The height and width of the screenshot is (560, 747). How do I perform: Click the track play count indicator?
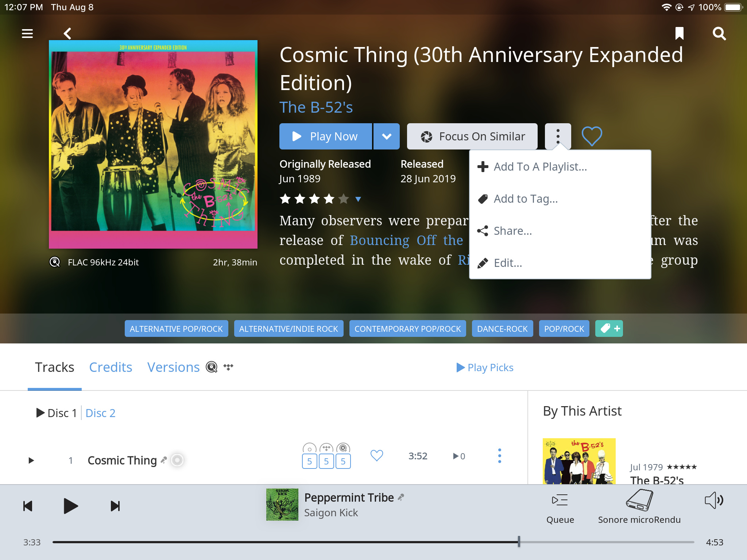pyautogui.click(x=459, y=456)
